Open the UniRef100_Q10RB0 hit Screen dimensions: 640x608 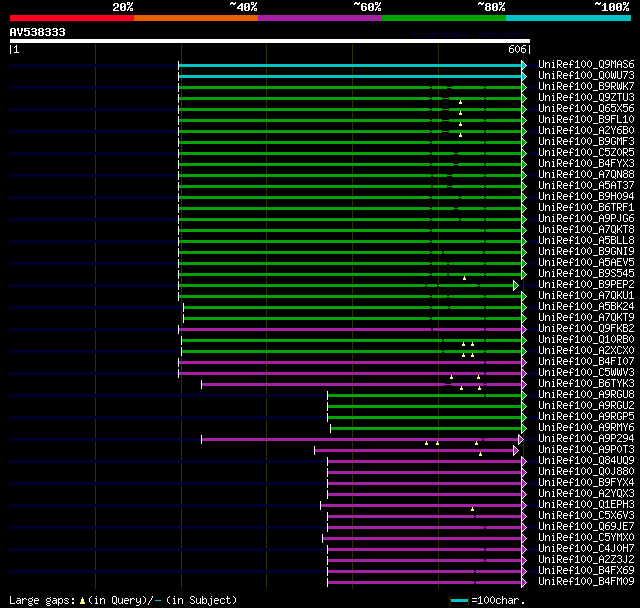coord(586,340)
